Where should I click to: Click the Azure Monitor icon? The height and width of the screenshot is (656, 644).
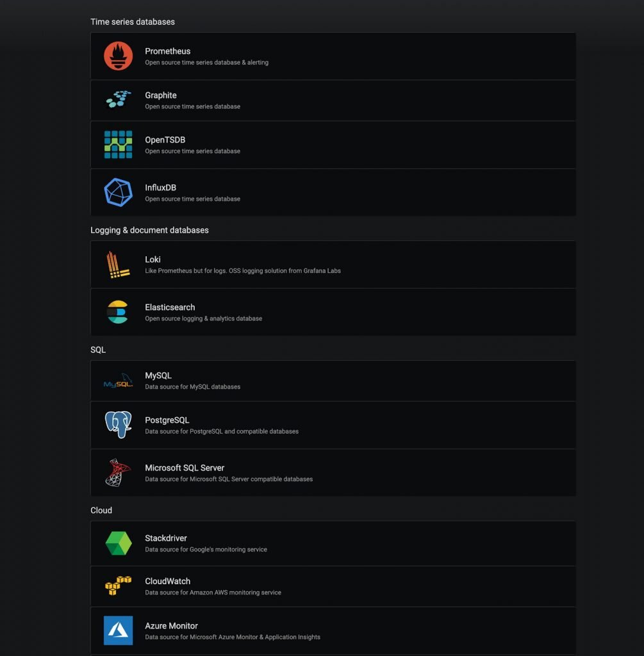coord(118,630)
